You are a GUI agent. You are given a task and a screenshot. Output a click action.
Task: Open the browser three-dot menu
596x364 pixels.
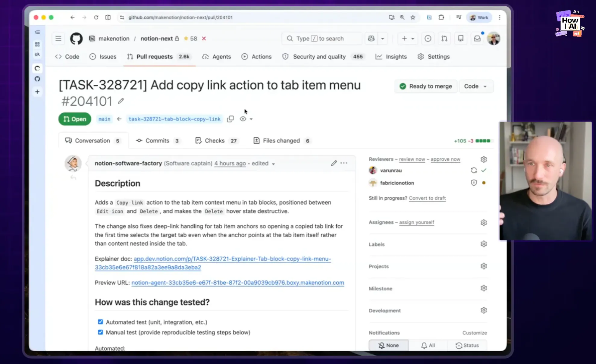click(x=500, y=17)
